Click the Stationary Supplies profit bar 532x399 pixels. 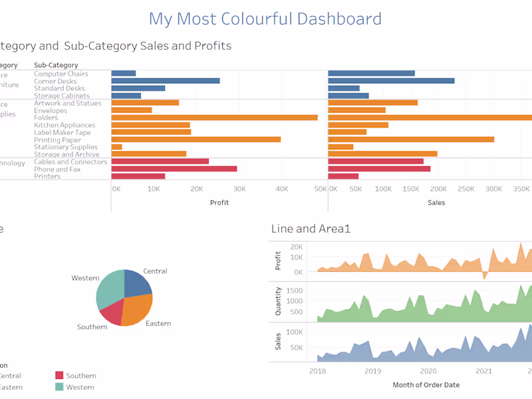pos(117,147)
